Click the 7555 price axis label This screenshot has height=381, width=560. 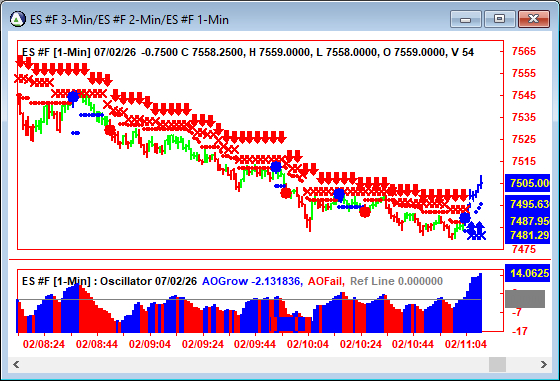[x=524, y=73]
